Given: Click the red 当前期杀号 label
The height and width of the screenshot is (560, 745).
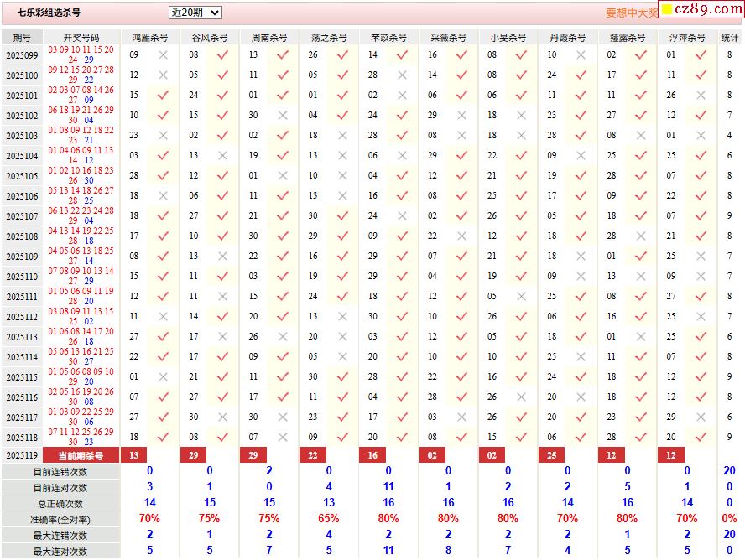Looking at the screenshot, I should pyautogui.click(x=81, y=455).
